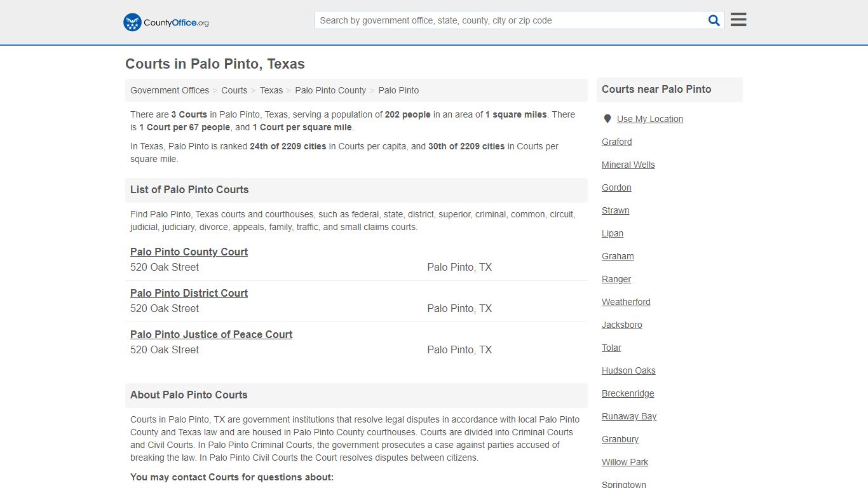
Task: Click Palo Pinto, TX in Justice of Peace row
Action: 459,350
